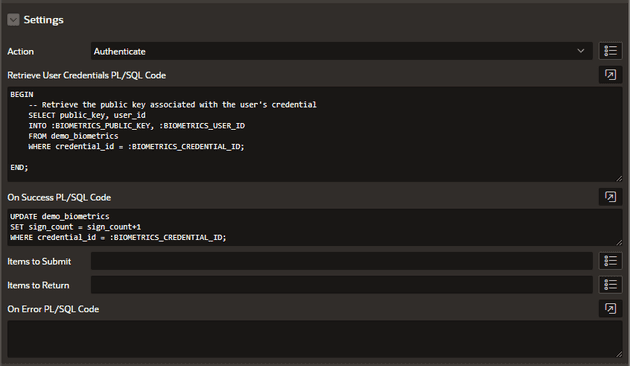Click the 'On Error PL/SQL Code' label

53,309
